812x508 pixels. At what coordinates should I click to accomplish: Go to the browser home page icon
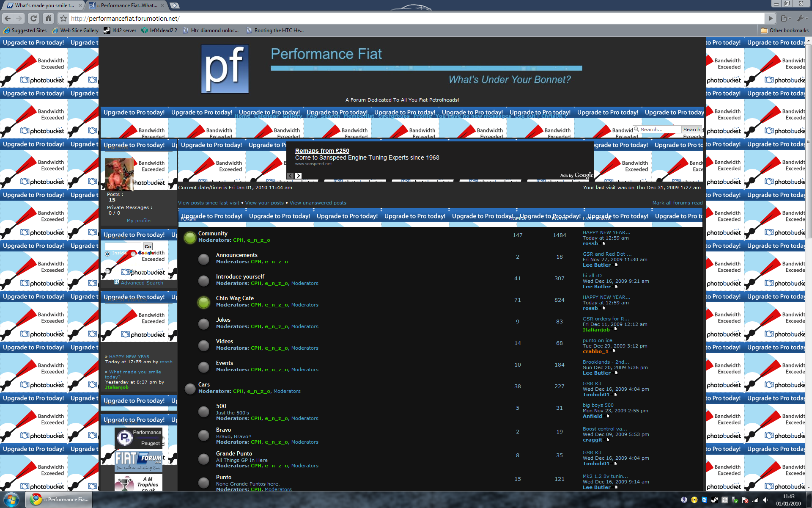[49, 18]
